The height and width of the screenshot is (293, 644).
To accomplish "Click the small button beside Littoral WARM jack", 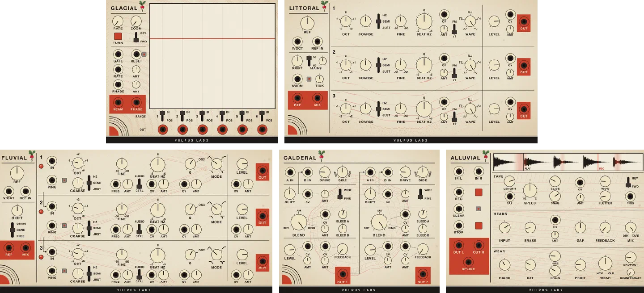I will (x=309, y=79).
